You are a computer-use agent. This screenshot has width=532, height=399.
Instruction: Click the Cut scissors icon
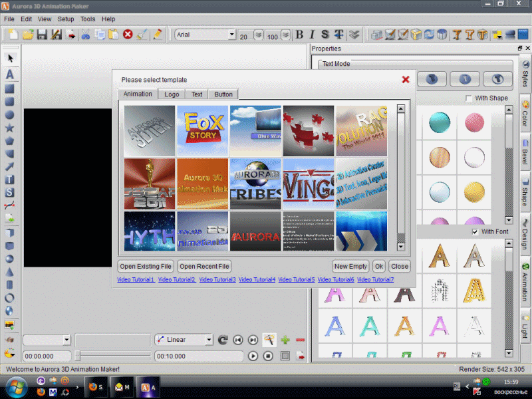tap(86, 35)
